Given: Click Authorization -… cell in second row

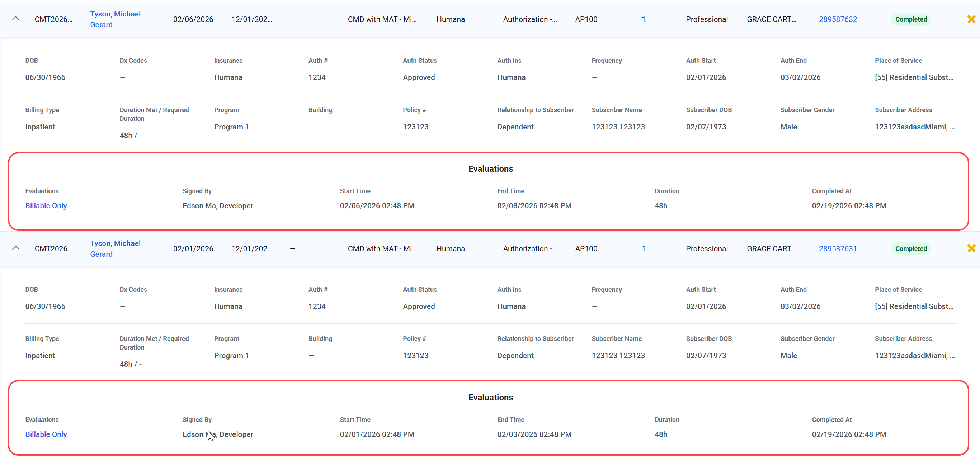Looking at the screenshot, I should tap(529, 248).
